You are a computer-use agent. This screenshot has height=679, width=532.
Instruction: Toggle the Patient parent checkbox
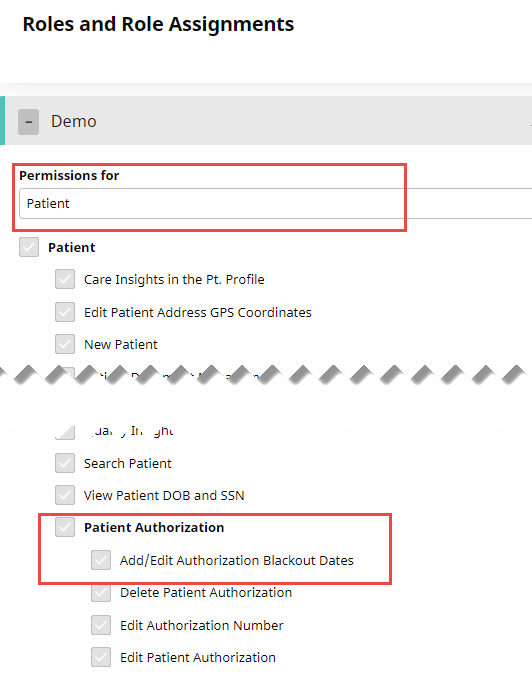(x=29, y=247)
